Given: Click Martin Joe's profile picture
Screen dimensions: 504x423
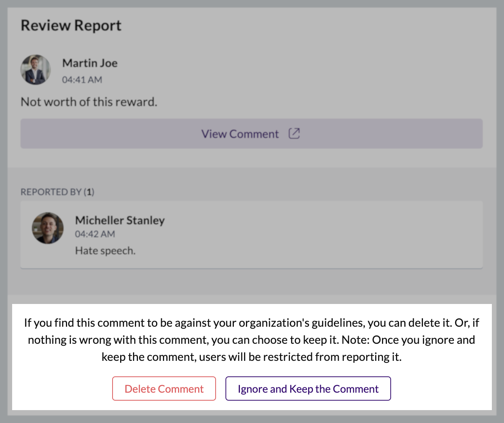Looking at the screenshot, I should click(36, 70).
